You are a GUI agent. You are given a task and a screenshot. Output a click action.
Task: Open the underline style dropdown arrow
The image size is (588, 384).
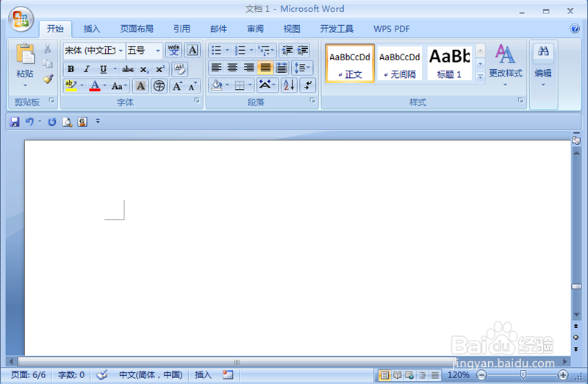pos(115,69)
